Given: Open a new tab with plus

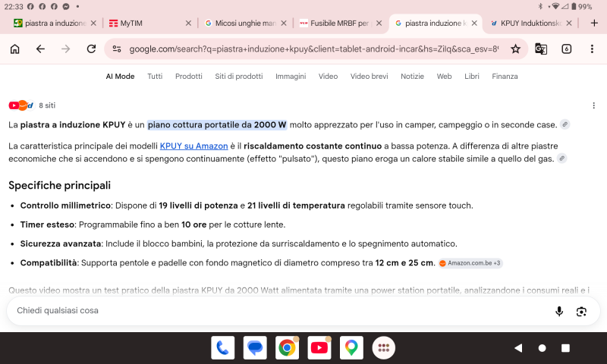Looking at the screenshot, I should click(x=594, y=24).
